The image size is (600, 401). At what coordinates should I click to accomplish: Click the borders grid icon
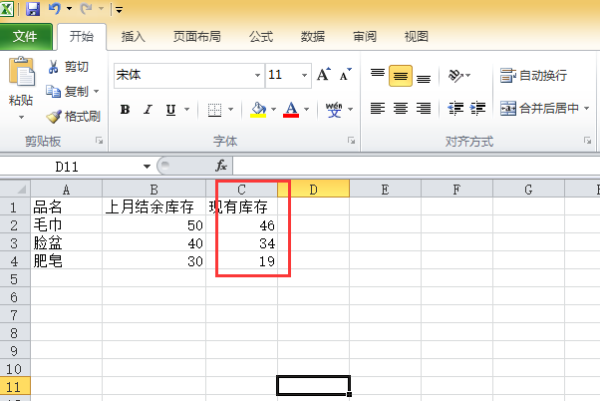point(214,110)
